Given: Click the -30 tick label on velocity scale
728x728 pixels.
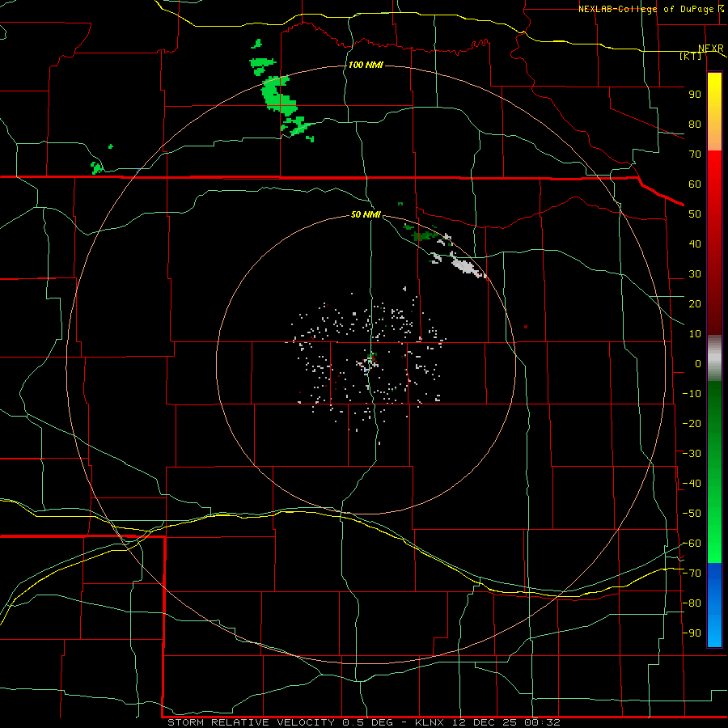Looking at the screenshot, I should pyautogui.click(x=692, y=454).
